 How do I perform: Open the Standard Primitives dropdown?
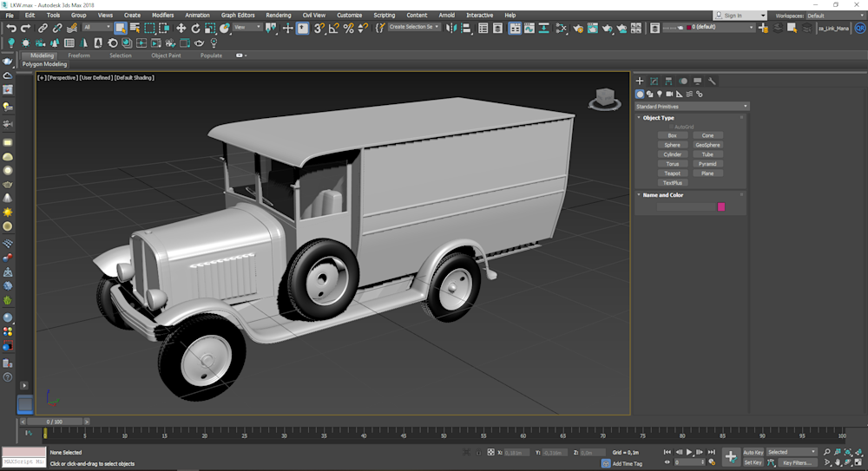tap(692, 107)
